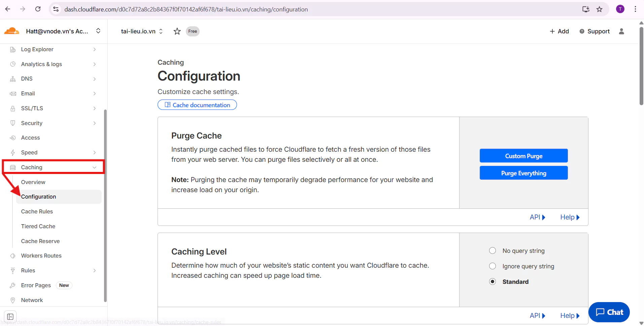Open the Chat support widget
Viewport: 644px width, 326px height.
click(x=609, y=312)
